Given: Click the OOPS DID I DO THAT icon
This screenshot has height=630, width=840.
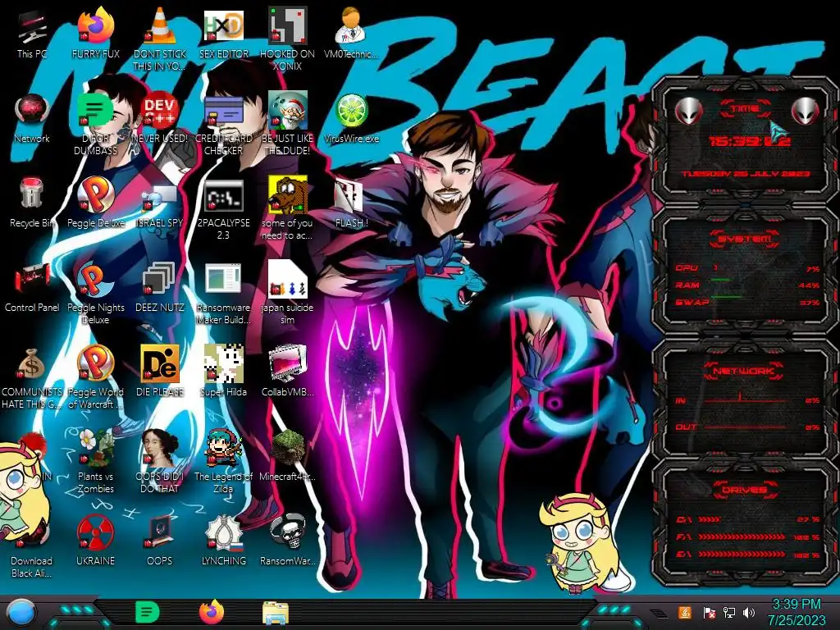Looking at the screenshot, I should [160, 459].
